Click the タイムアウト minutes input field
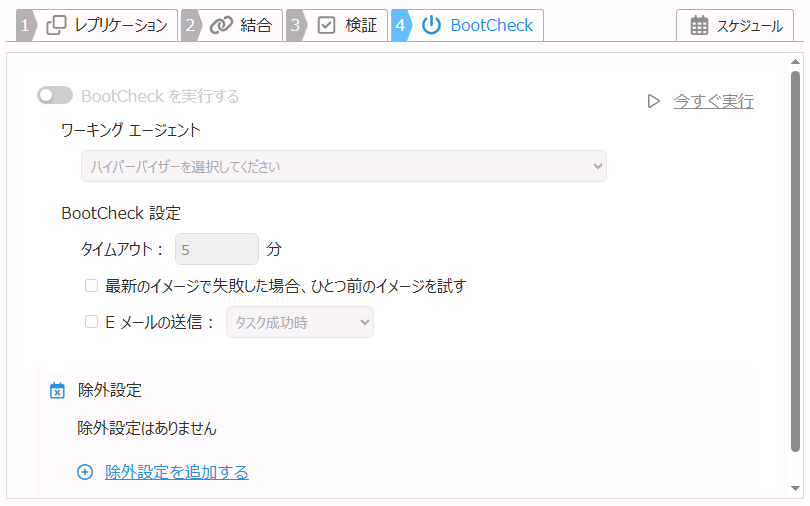 coord(216,249)
